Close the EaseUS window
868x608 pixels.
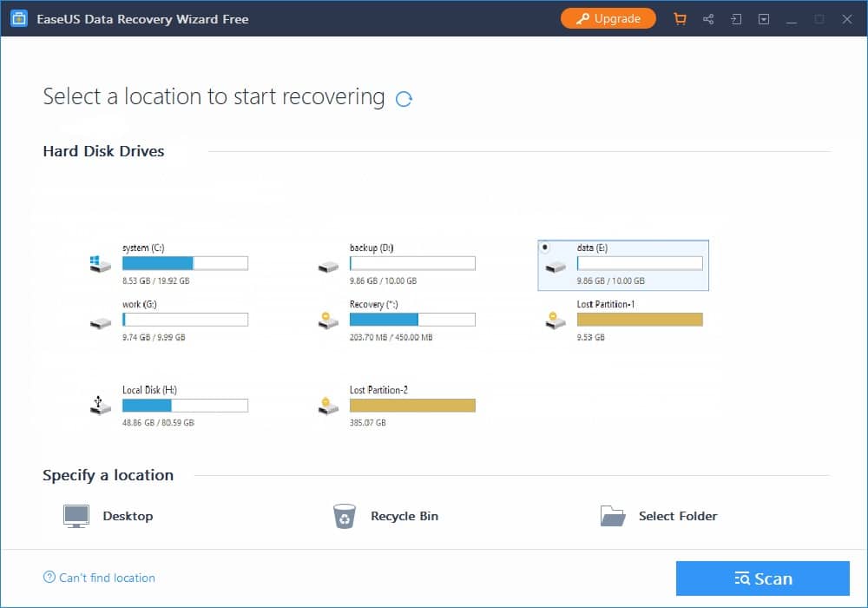click(847, 19)
